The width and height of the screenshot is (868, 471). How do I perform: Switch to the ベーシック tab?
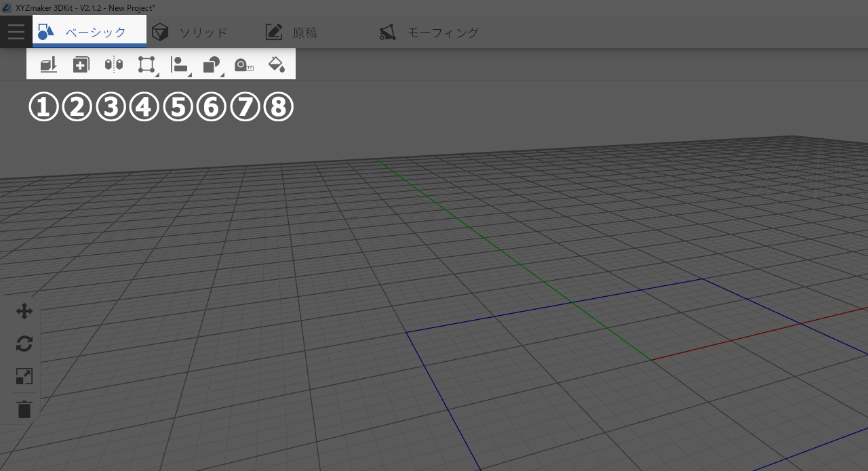click(x=90, y=32)
